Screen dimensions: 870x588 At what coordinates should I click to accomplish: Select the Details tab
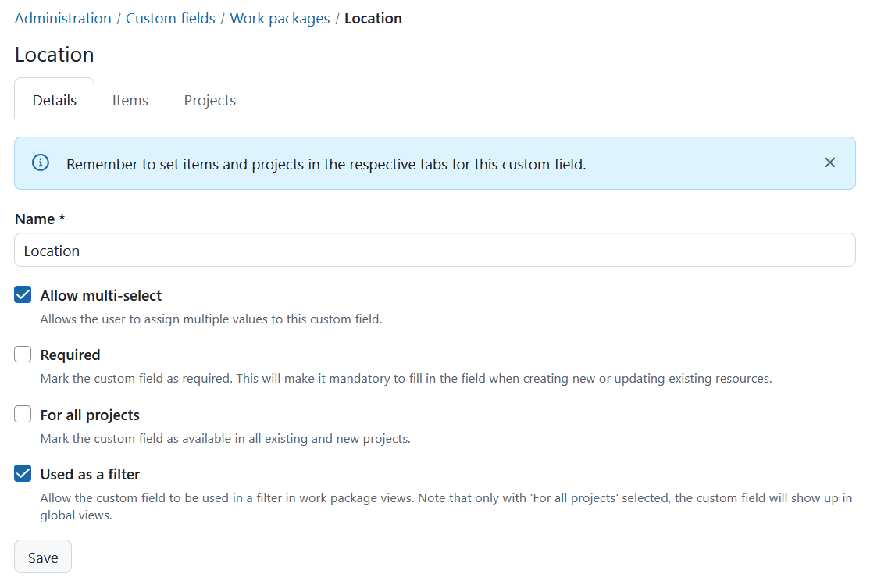tap(54, 100)
